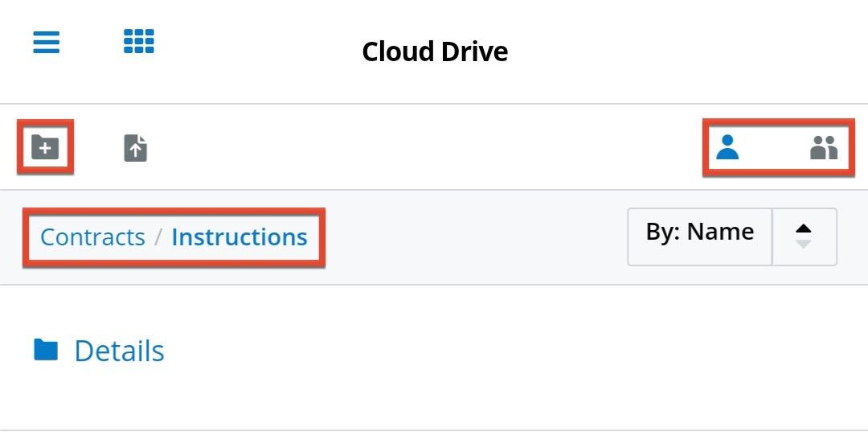Click the Cloud Drive title

[434, 51]
